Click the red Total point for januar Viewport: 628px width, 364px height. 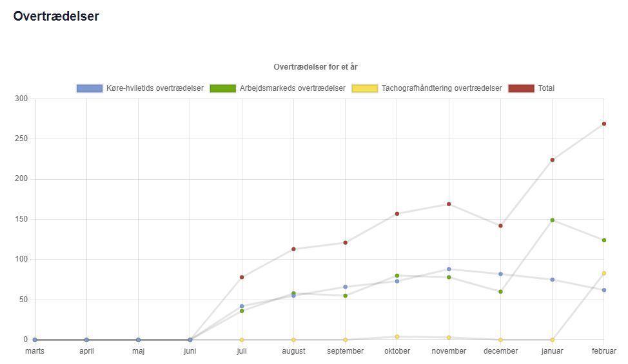[x=553, y=160]
